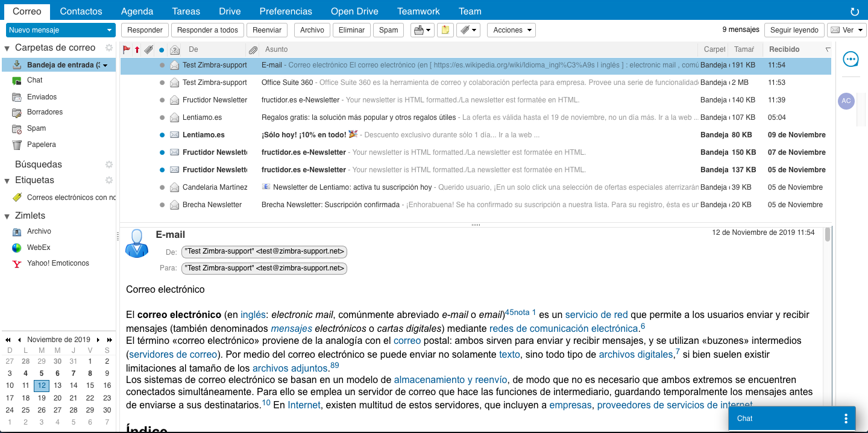Click the yellow sticky note toolbar button
Viewport: 868px width, 433px height.
[445, 30]
